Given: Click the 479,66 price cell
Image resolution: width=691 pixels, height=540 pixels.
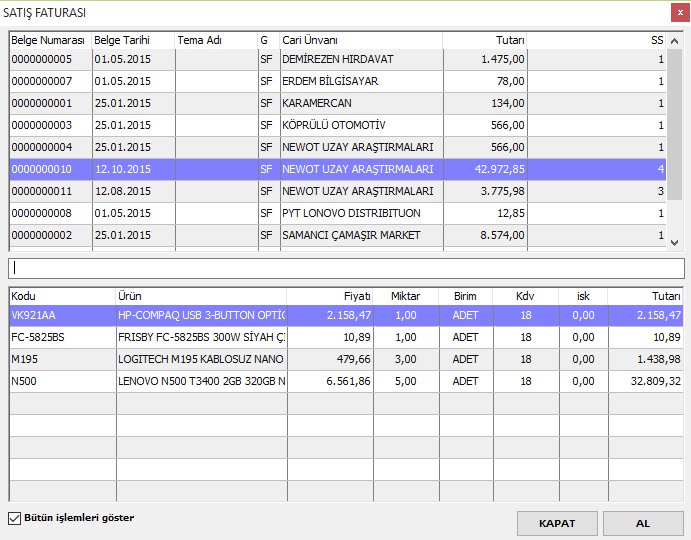Looking at the screenshot, I should pos(330,360).
